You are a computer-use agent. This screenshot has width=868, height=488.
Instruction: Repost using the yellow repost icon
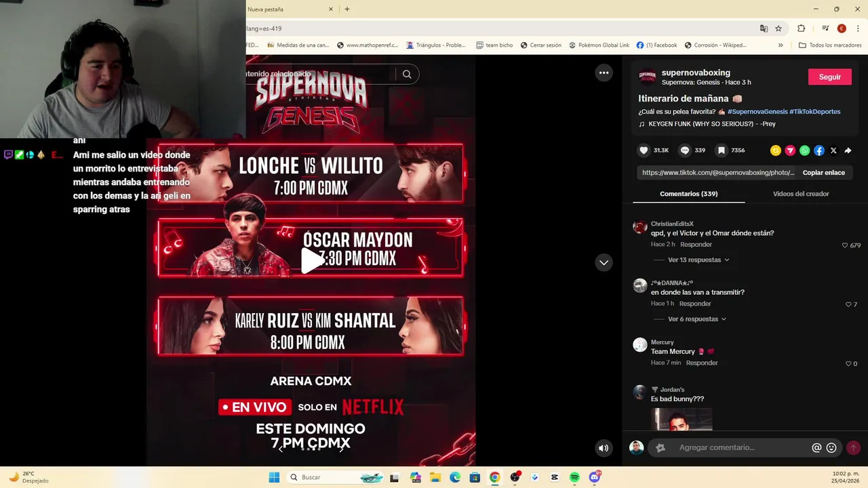click(776, 150)
